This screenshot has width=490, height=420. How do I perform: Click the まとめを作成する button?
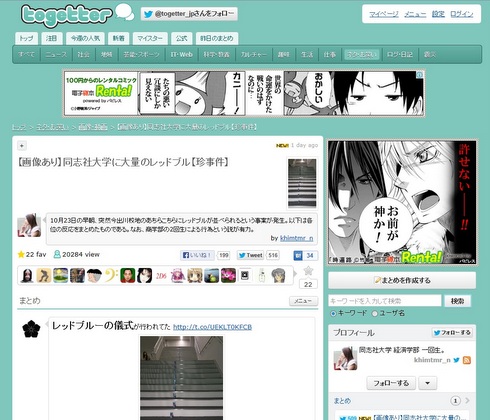pos(402,280)
